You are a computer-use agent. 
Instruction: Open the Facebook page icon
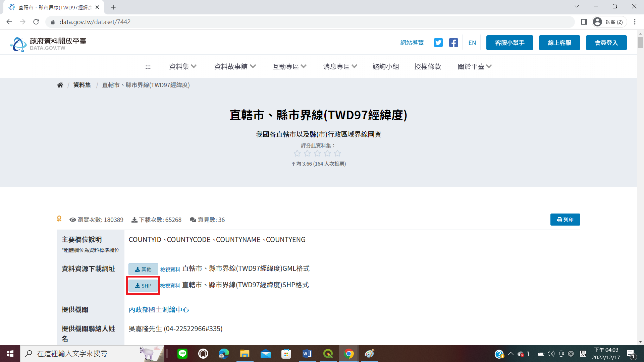click(453, 43)
